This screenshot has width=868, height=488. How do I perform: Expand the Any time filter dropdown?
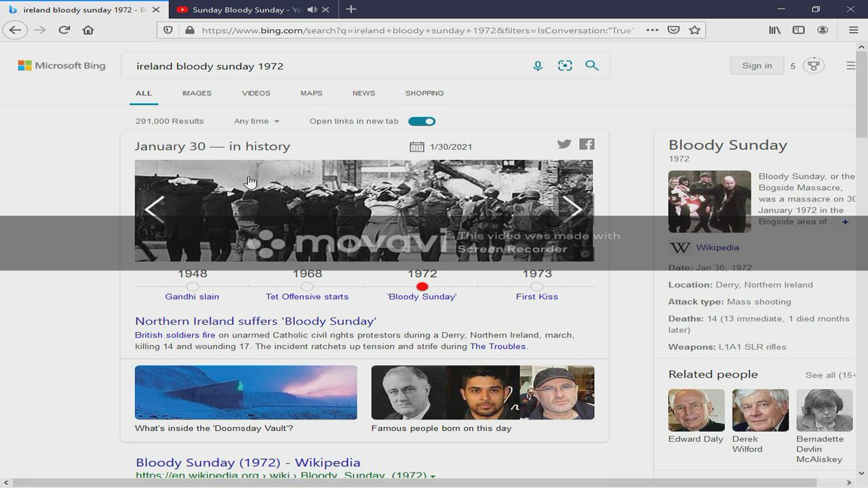pyautogui.click(x=256, y=121)
